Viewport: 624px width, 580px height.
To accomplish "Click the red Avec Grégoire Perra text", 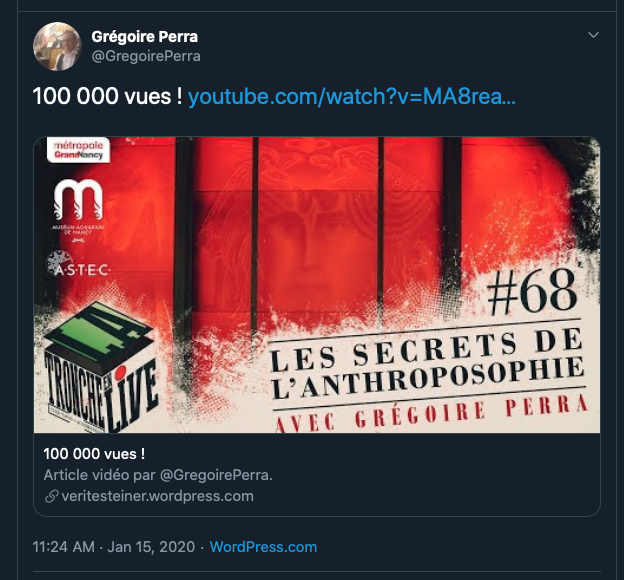I will 431,414.
